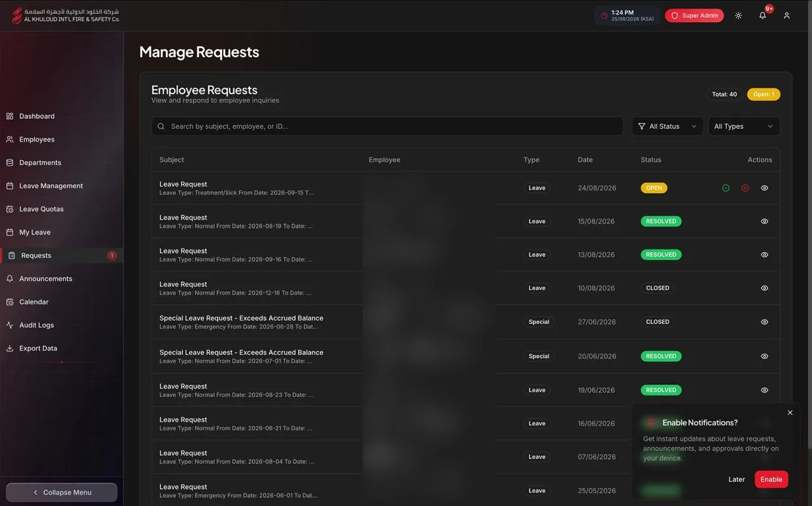812x506 pixels.
Task: Click the date 07/06/2026 cell
Action: [597, 457]
